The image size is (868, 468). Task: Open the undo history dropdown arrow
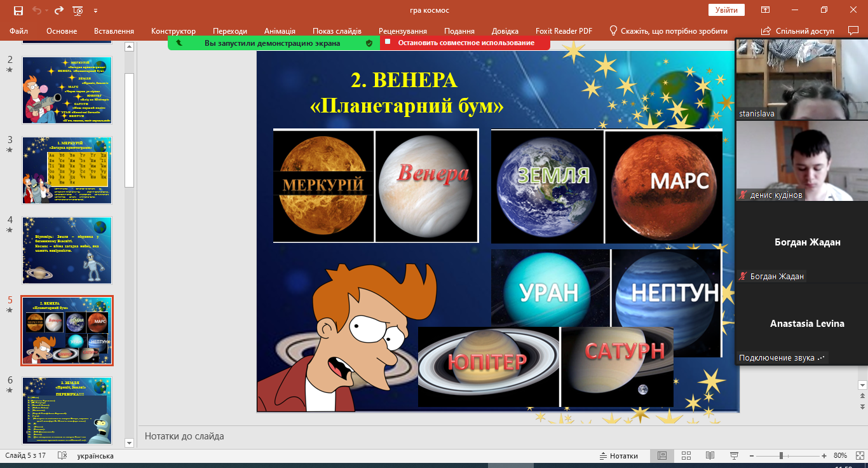coord(46,11)
